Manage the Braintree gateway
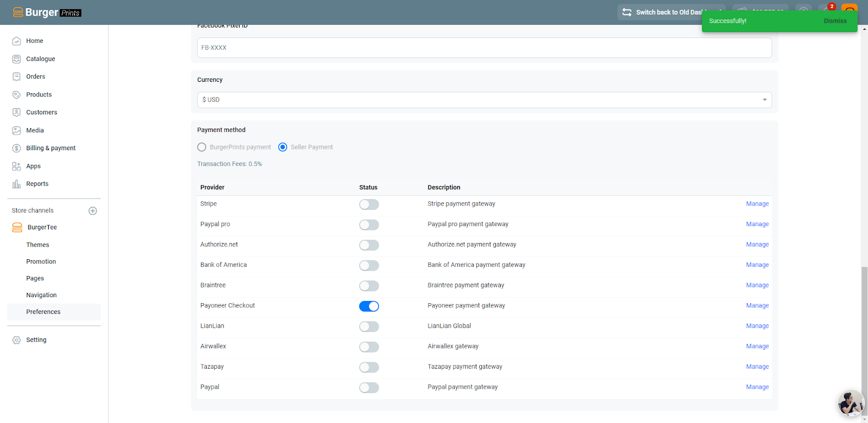 coord(757,285)
